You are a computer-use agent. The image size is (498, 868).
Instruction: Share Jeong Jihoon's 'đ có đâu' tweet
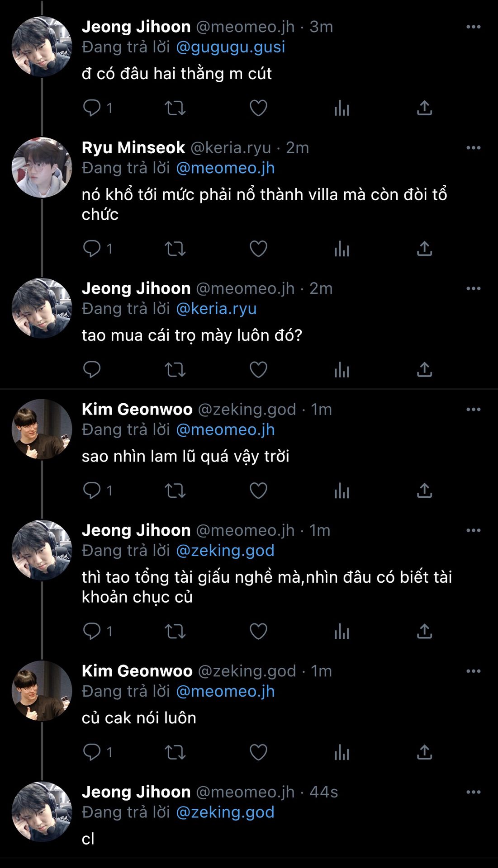[x=424, y=108]
